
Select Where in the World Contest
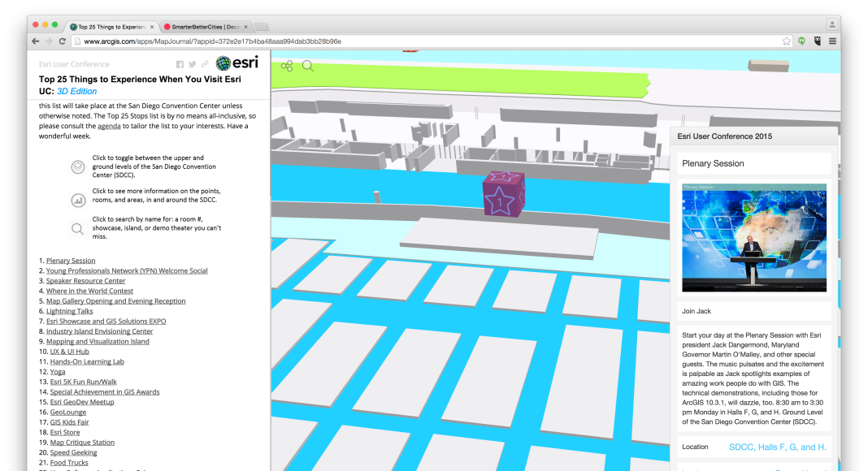(89, 291)
